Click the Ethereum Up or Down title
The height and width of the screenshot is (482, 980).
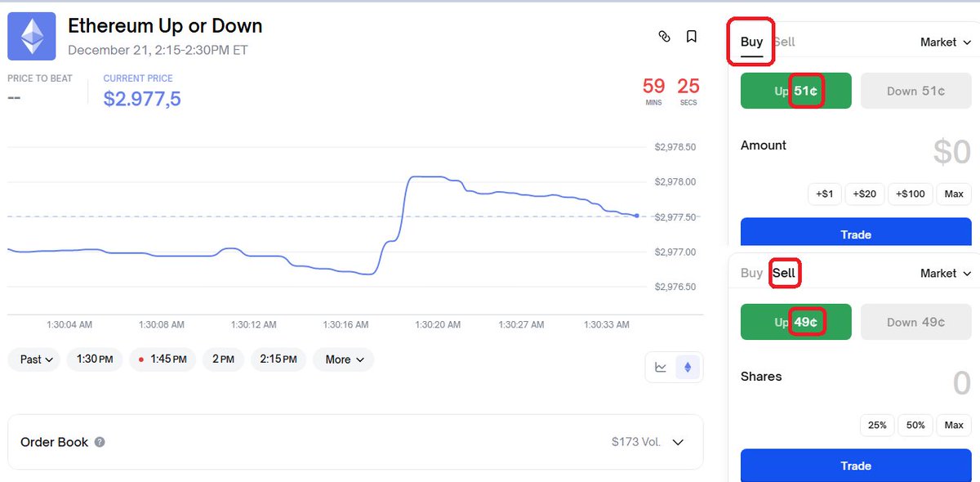pos(165,26)
